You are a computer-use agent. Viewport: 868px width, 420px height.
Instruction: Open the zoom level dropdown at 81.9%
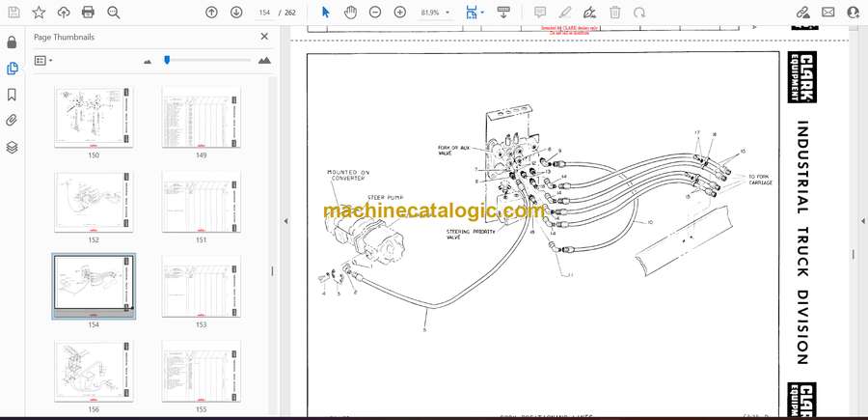click(435, 13)
